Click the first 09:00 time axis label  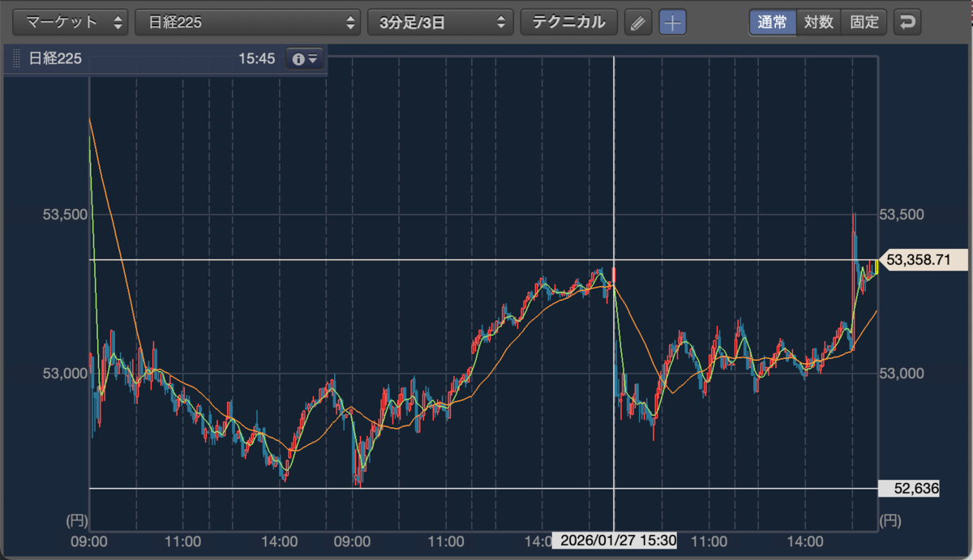(x=89, y=541)
